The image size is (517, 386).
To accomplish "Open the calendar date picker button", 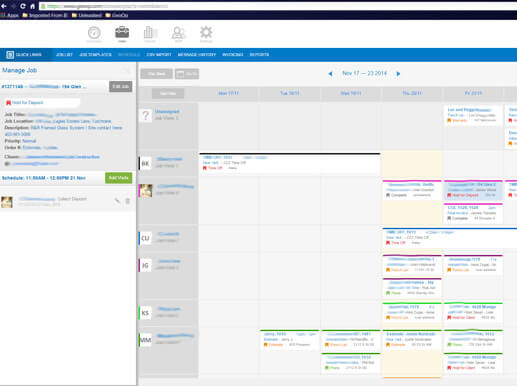I will (187, 74).
